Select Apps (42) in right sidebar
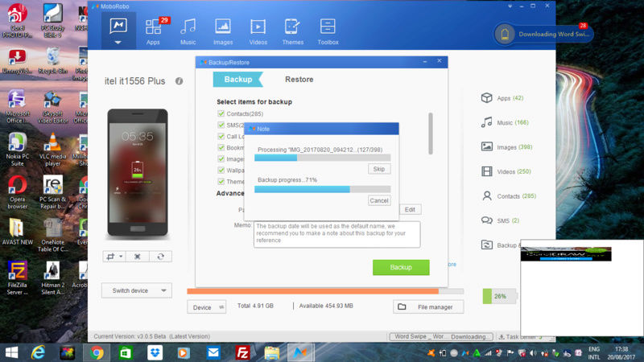The width and height of the screenshot is (644, 362). (x=502, y=98)
